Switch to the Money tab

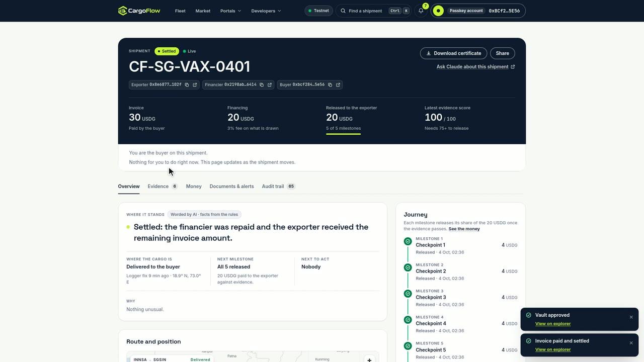point(194,187)
